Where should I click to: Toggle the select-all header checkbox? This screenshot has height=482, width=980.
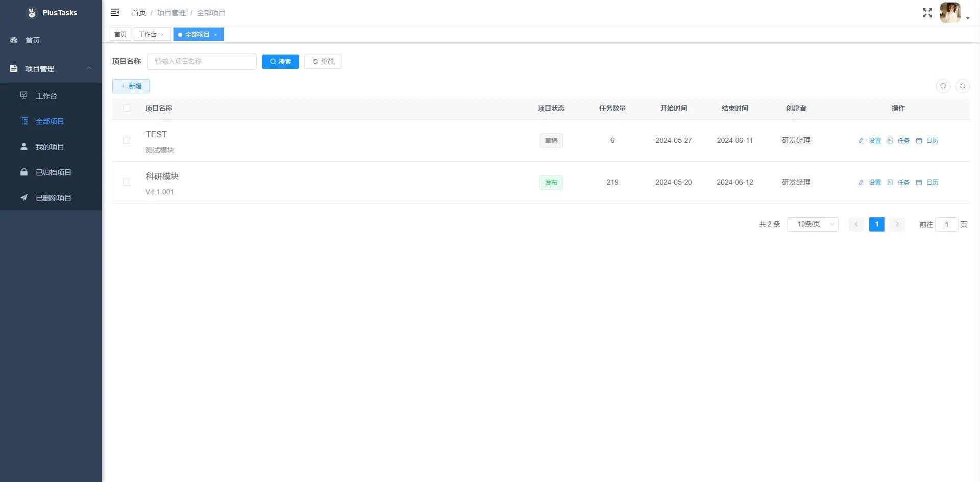click(127, 108)
